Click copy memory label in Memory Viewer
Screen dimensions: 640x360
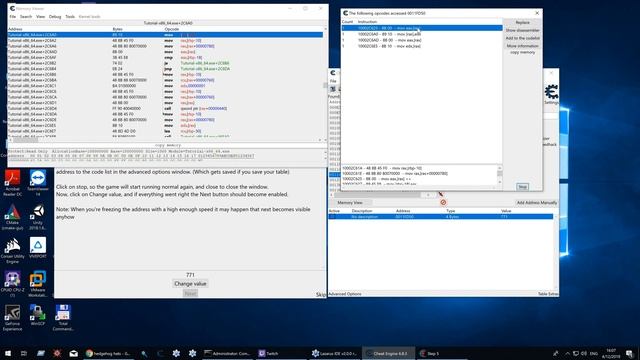tap(168, 145)
